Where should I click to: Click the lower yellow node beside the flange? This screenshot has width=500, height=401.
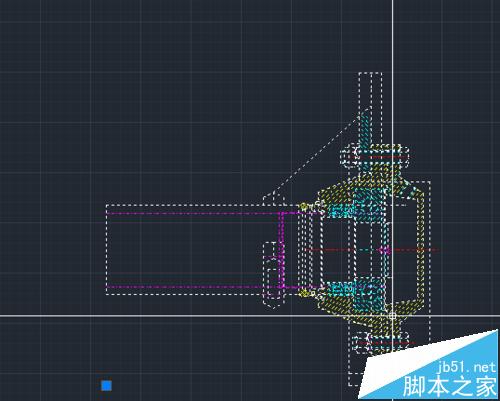(x=303, y=293)
